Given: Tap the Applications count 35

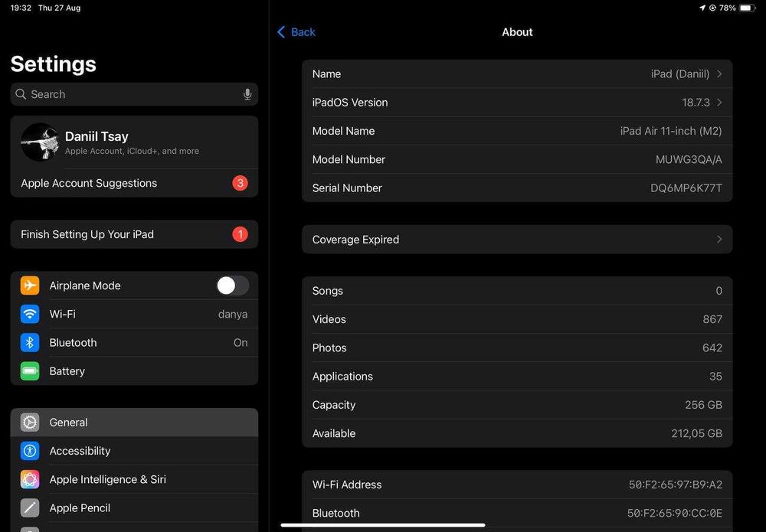Looking at the screenshot, I should click(715, 377).
